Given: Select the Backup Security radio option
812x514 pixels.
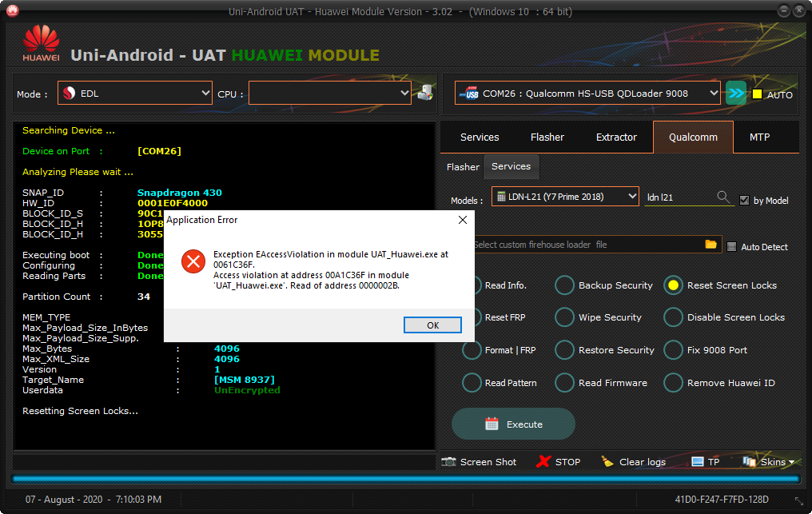Looking at the screenshot, I should click(x=564, y=285).
